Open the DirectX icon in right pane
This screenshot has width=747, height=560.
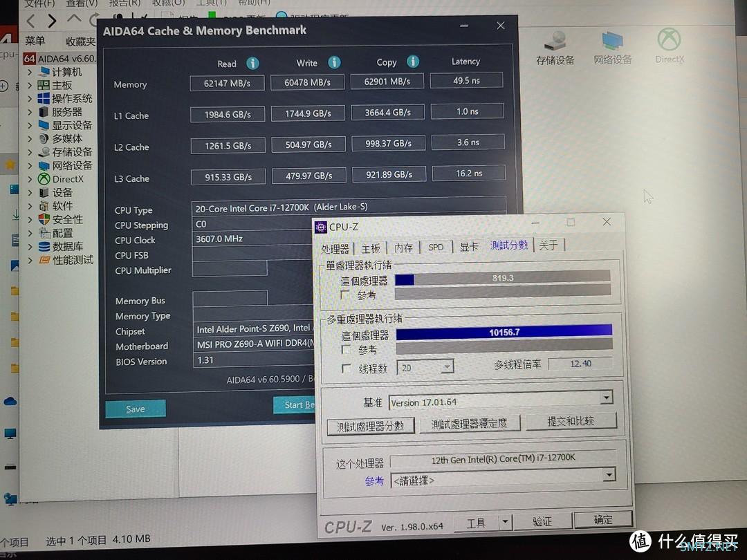pos(670,46)
